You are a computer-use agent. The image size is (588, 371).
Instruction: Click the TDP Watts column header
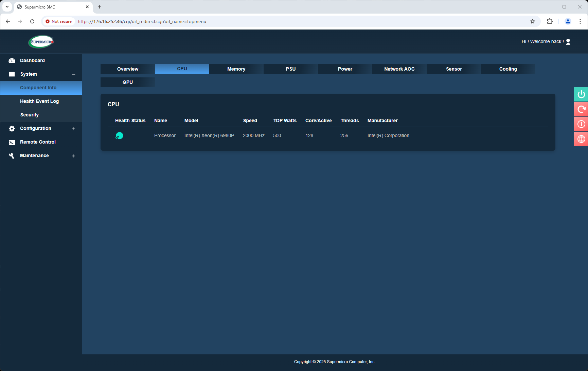pyautogui.click(x=285, y=120)
